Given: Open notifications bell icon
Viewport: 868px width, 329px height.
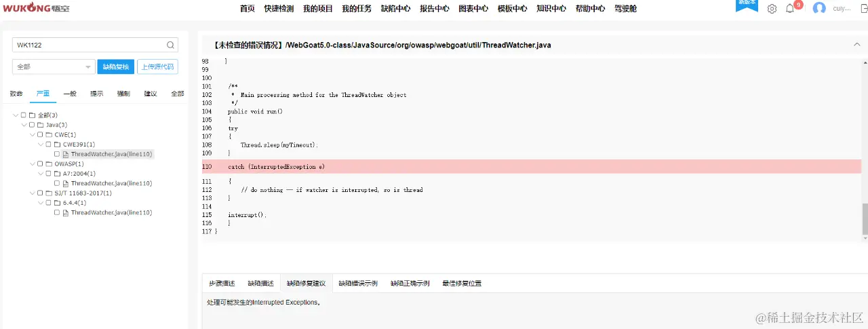Looking at the screenshot, I should click(x=789, y=9).
